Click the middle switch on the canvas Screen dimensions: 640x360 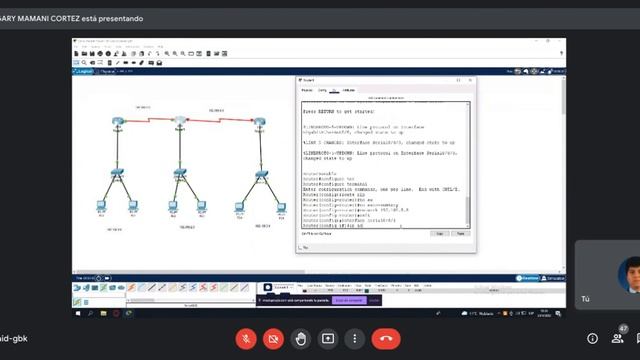pos(180,173)
